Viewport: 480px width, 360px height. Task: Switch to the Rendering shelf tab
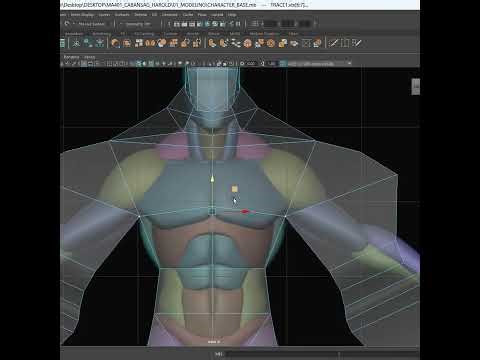pos(101,34)
